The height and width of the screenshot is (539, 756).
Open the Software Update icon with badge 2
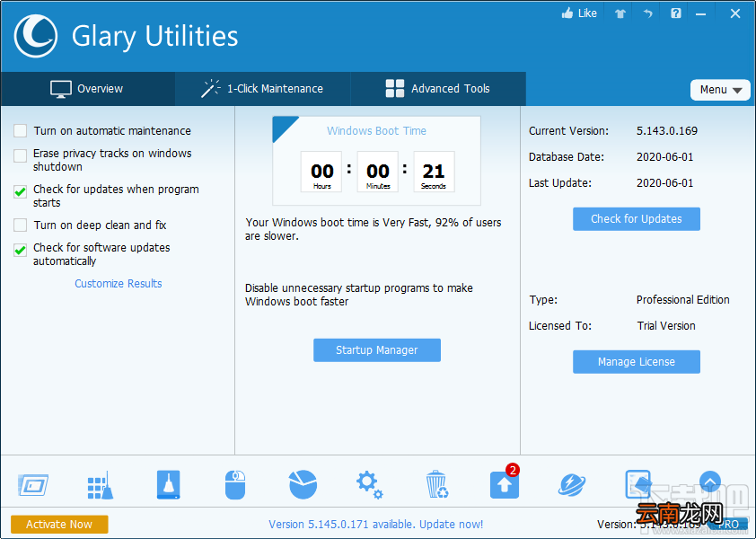pos(505,482)
